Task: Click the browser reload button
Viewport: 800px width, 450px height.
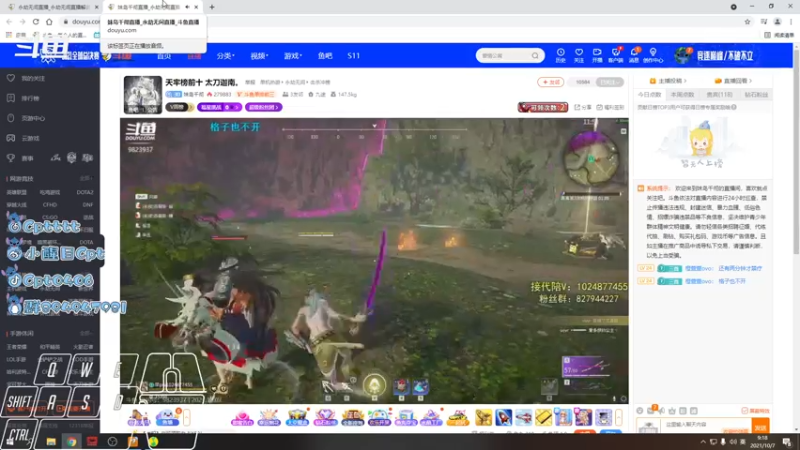Action: (x=36, y=21)
